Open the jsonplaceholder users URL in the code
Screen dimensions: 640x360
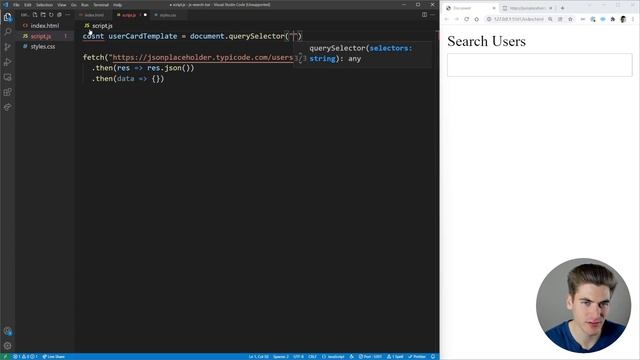coord(202,58)
